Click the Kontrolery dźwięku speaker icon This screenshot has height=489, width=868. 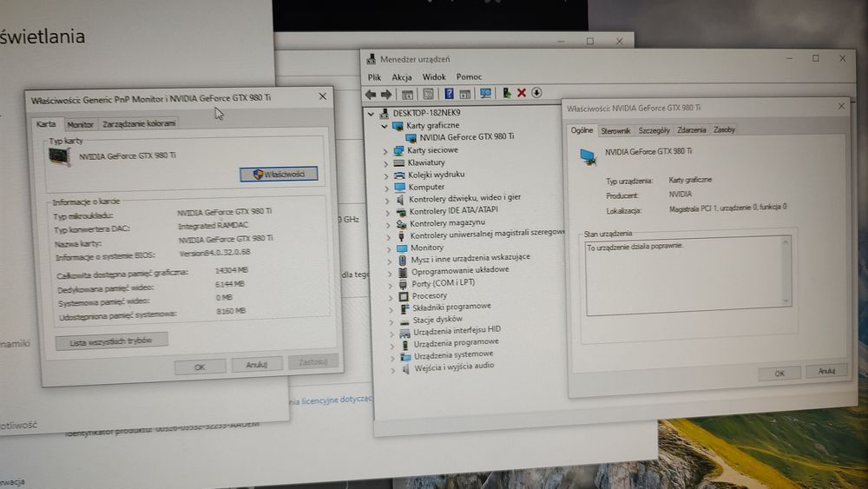pyautogui.click(x=401, y=200)
